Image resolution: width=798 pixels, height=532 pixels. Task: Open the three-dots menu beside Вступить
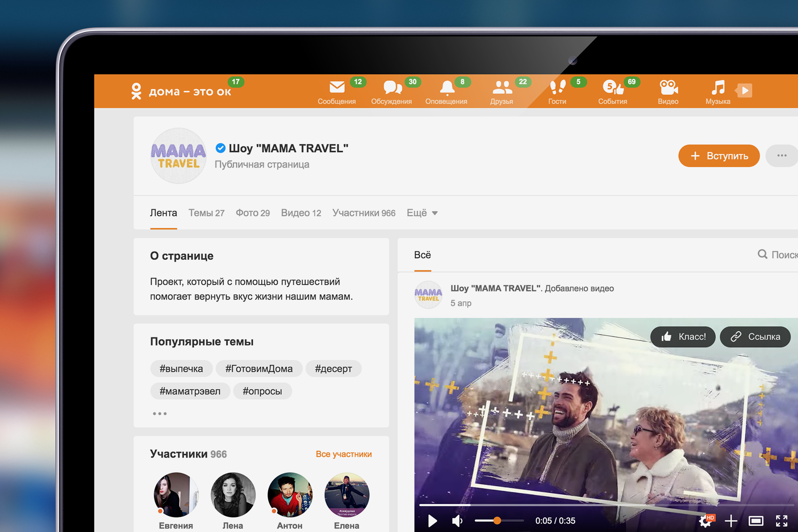click(782, 156)
